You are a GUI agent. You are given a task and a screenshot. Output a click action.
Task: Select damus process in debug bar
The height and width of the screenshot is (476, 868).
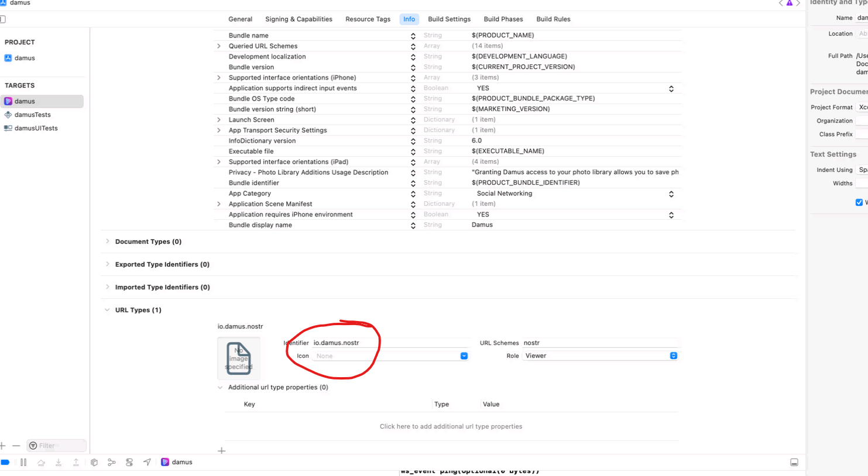point(177,462)
